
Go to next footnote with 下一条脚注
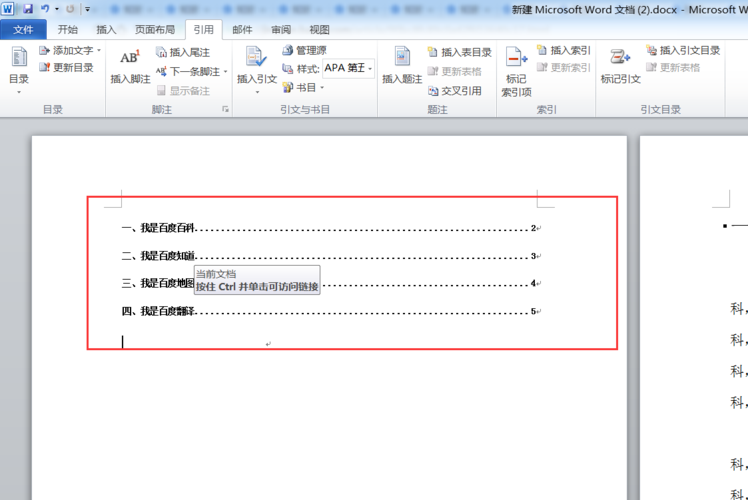[x=188, y=72]
